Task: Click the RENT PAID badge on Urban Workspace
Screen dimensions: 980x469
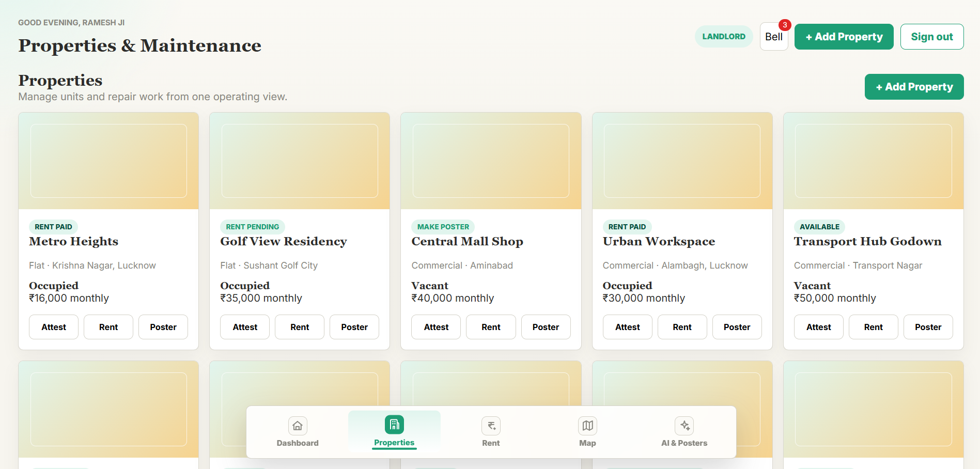Action: tap(627, 227)
